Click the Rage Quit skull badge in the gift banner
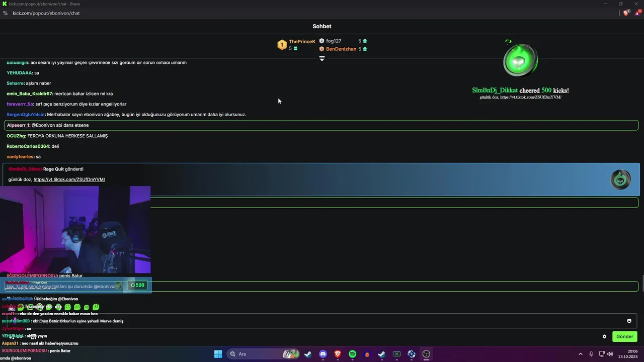Screen dimensions: 644x362 tap(620, 179)
